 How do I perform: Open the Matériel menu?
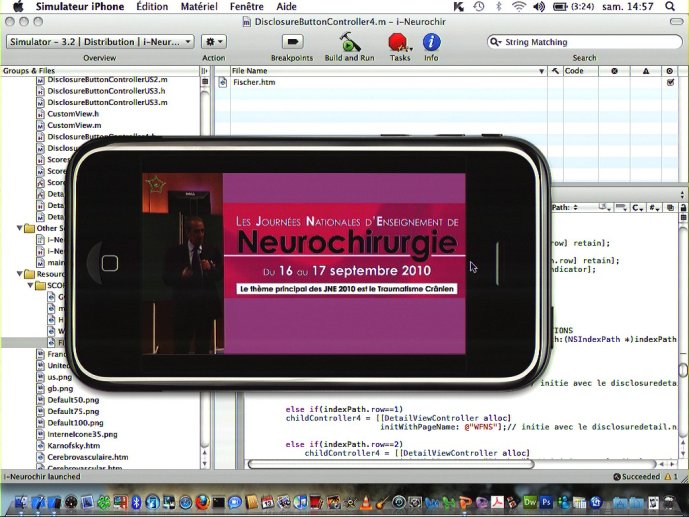199,7
